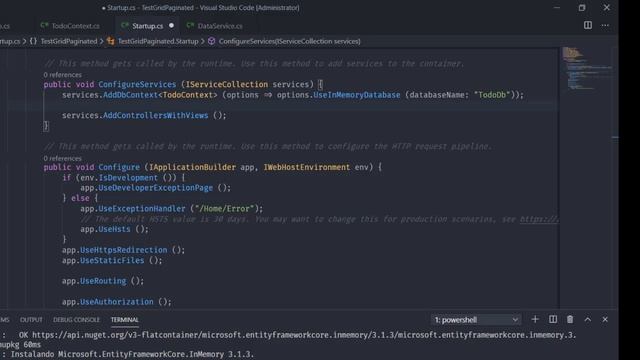Open the editor More Actions ellipsis menu

coord(605,25)
